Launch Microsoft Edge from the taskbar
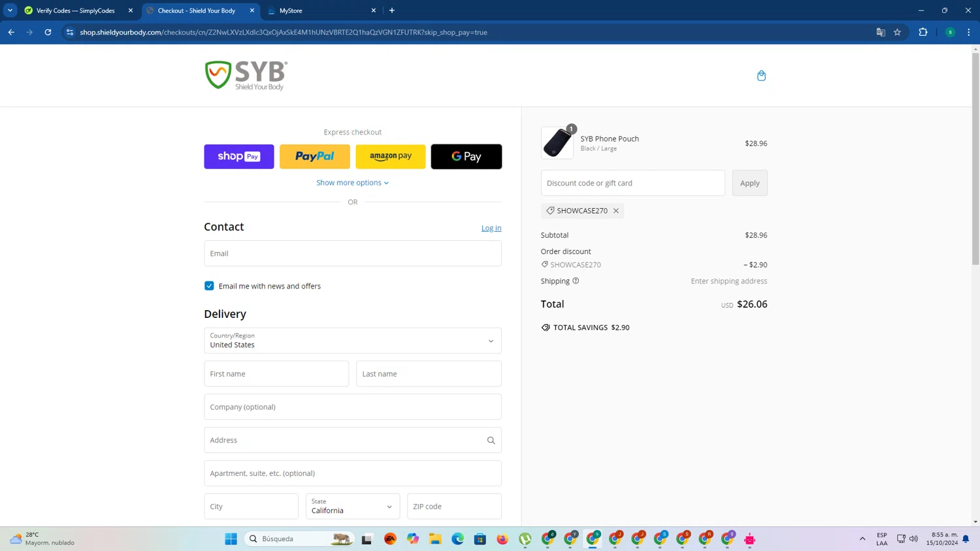The height and width of the screenshot is (551, 980). (x=457, y=539)
